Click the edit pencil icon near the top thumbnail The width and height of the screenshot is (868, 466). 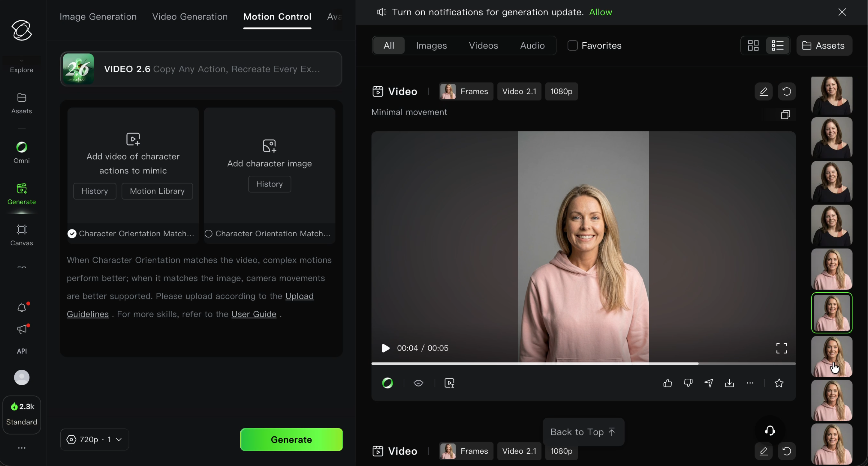pos(764,91)
